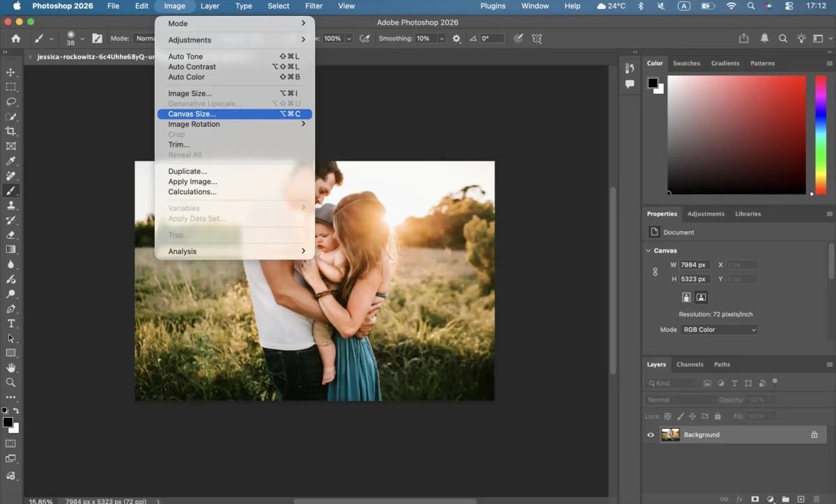Click the Discover lightbulb icon
Viewport: 836px width, 504px height.
[802, 38]
